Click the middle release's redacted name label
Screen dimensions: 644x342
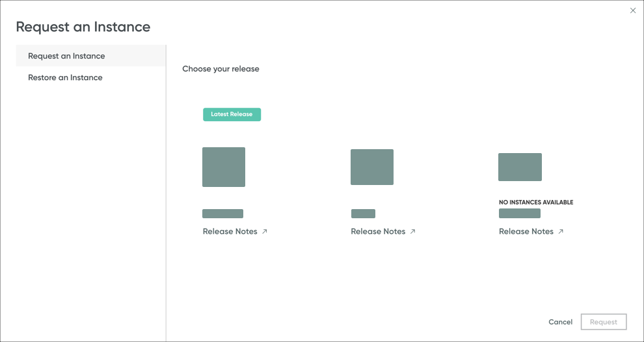(363, 214)
